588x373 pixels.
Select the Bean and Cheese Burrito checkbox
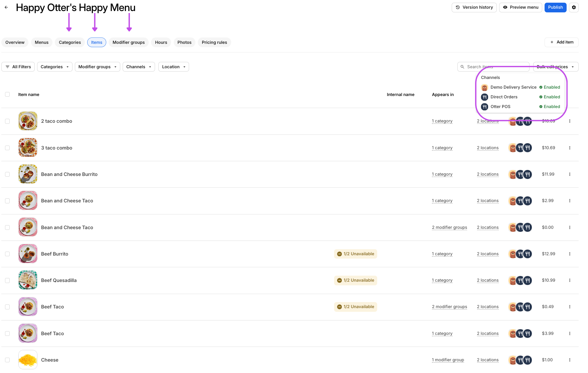[7, 174]
